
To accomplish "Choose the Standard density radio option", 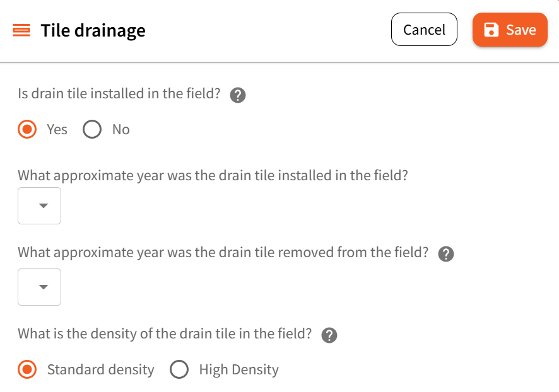I will pyautogui.click(x=27, y=369).
